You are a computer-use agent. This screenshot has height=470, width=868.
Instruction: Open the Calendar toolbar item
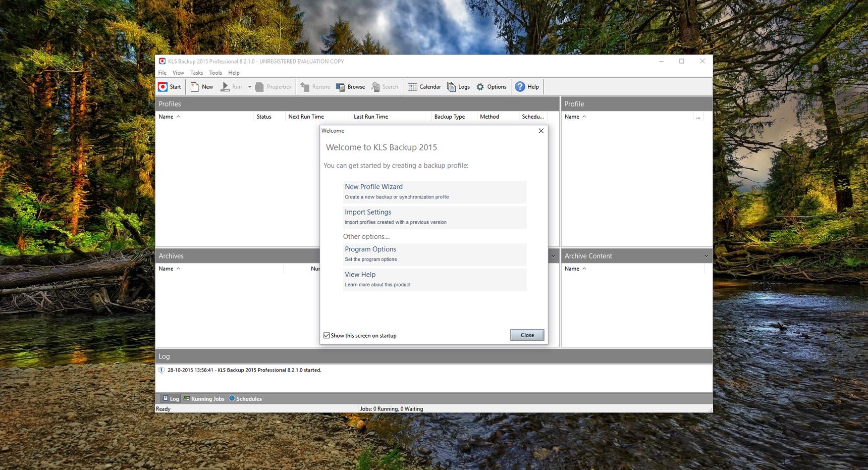(424, 87)
